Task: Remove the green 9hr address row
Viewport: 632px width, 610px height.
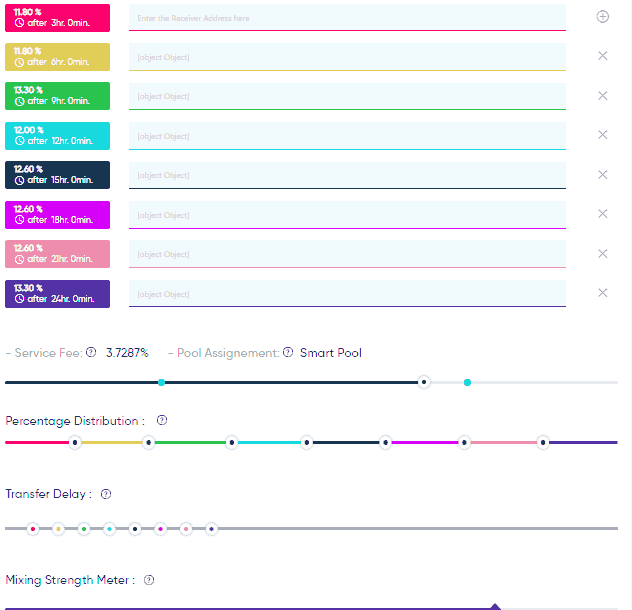Action: point(602,96)
